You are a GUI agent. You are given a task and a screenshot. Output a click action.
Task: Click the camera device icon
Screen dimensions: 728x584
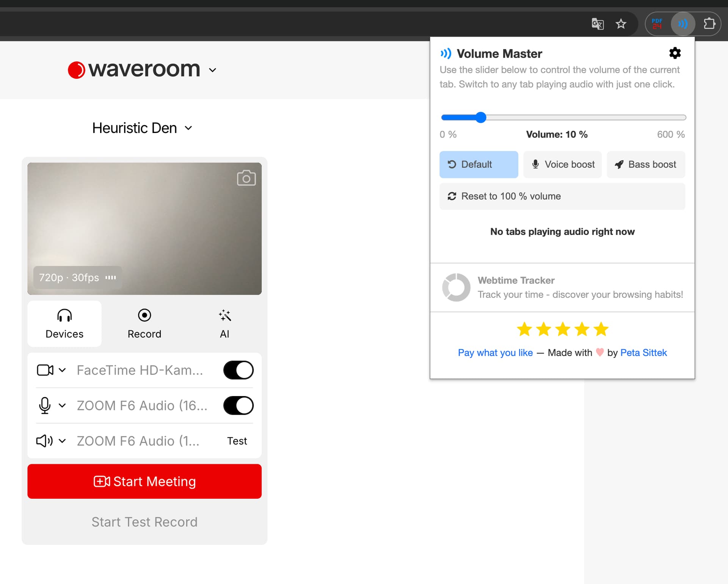[45, 370]
